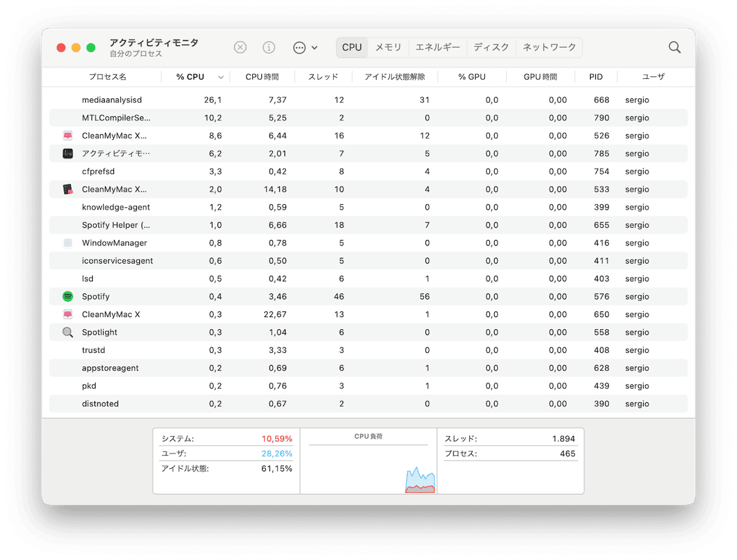Sort by % CPU column header
Viewport: 737px width, 560px height.
pyautogui.click(x=190, y=77)
